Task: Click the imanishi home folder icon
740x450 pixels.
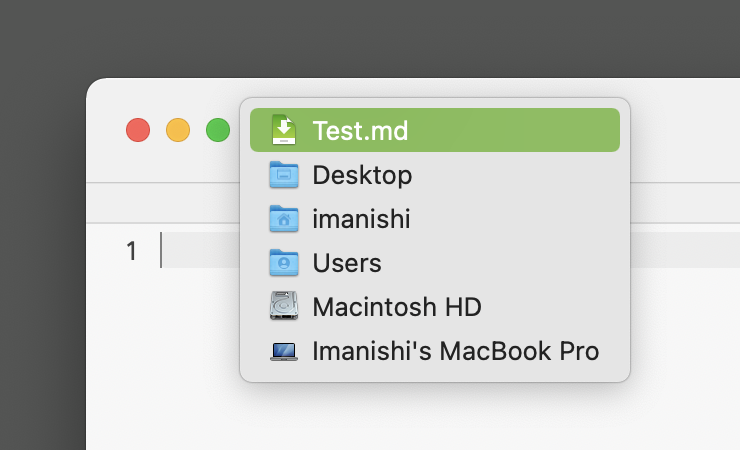Action: [284, 218]
